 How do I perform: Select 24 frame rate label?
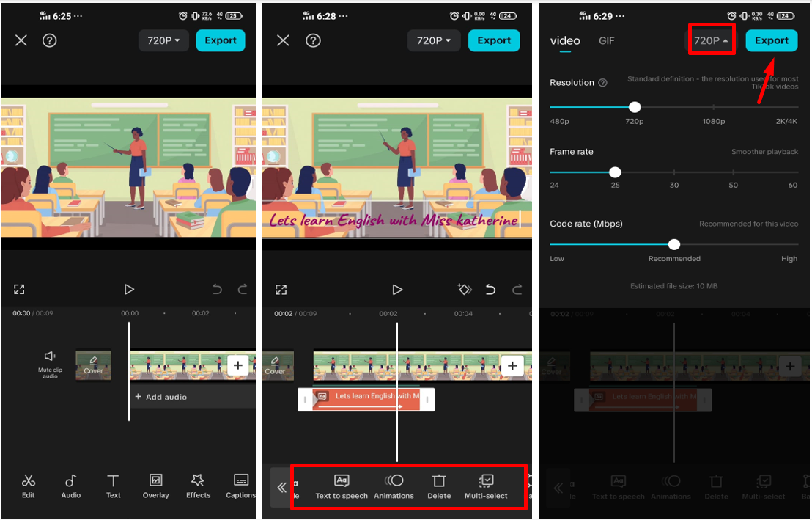coord(555,185)
